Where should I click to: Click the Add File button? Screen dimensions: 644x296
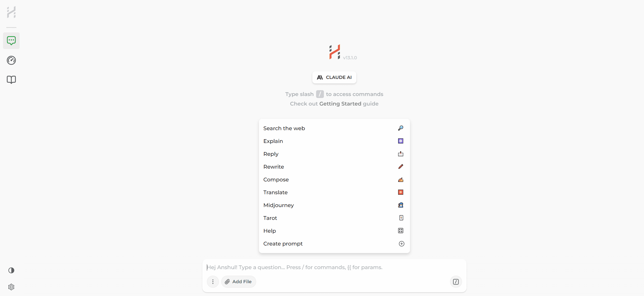tap(238, 282)
